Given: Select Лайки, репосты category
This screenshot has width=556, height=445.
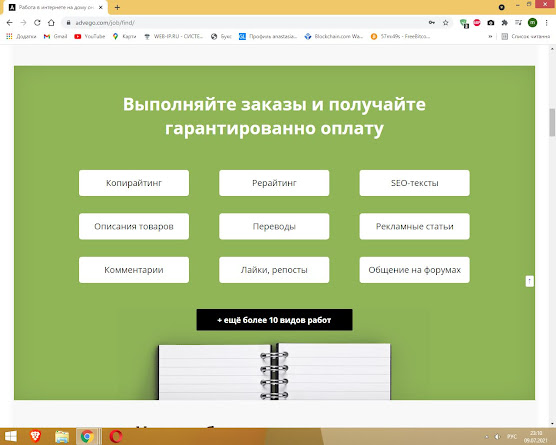Looking at the screenshot, I should point(274,270).
